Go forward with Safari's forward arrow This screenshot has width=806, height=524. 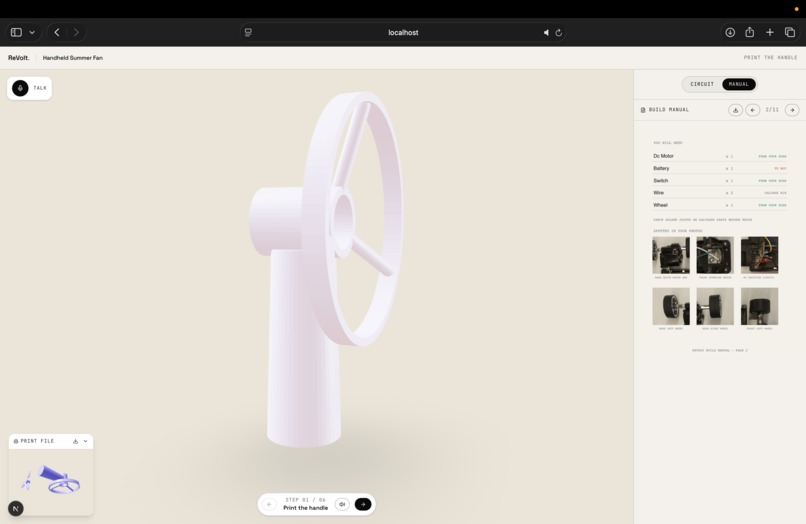click(76, 32)
